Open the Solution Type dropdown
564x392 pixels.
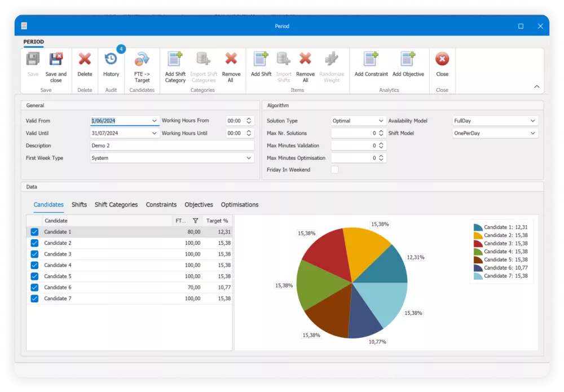(x=381, y=121)
